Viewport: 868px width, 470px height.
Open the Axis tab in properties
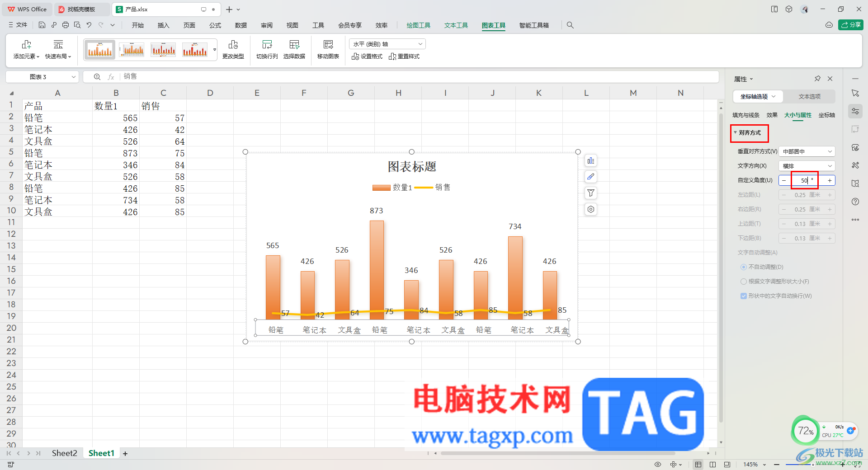(x=827, y=115)
